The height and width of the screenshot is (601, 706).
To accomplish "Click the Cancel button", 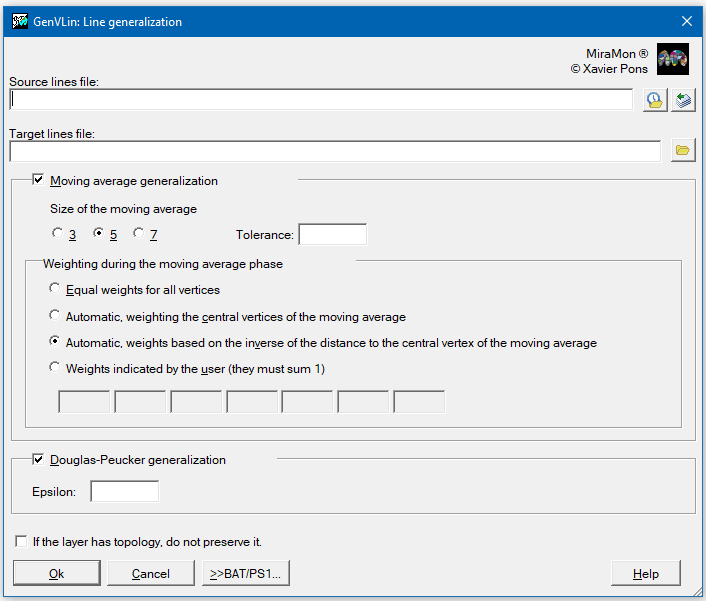I will (x=151, y=573).
